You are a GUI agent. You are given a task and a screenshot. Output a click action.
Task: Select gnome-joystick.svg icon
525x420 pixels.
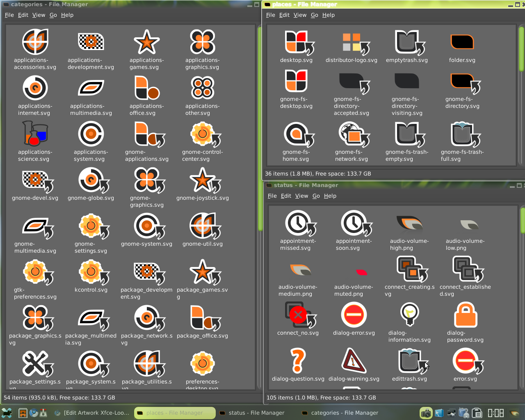(205, 180)
